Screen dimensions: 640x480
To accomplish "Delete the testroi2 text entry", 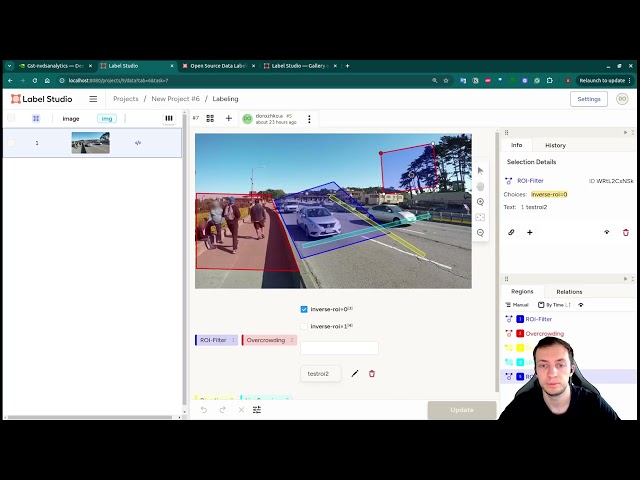I will click(x=372, y=373).
